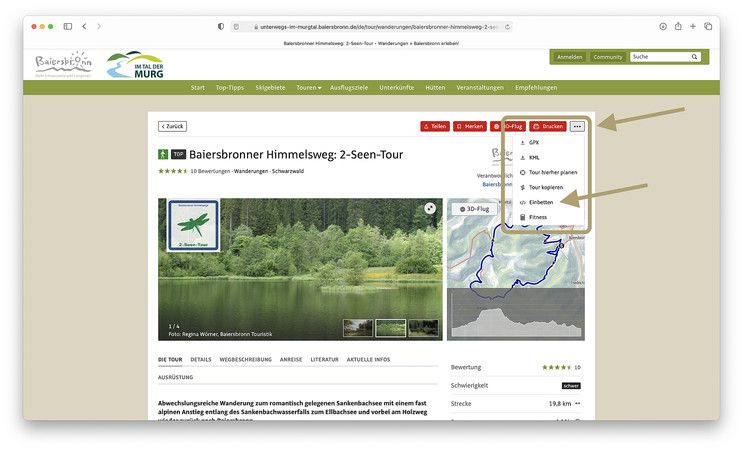
Task: Click the red Teilen button
Action: [435, 126]
